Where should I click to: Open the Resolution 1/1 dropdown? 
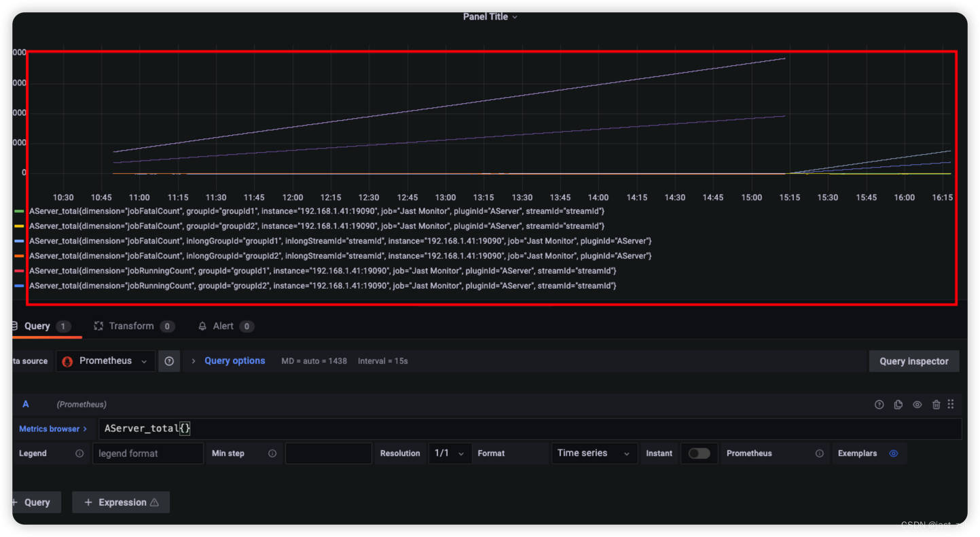[x=450, y=453]
